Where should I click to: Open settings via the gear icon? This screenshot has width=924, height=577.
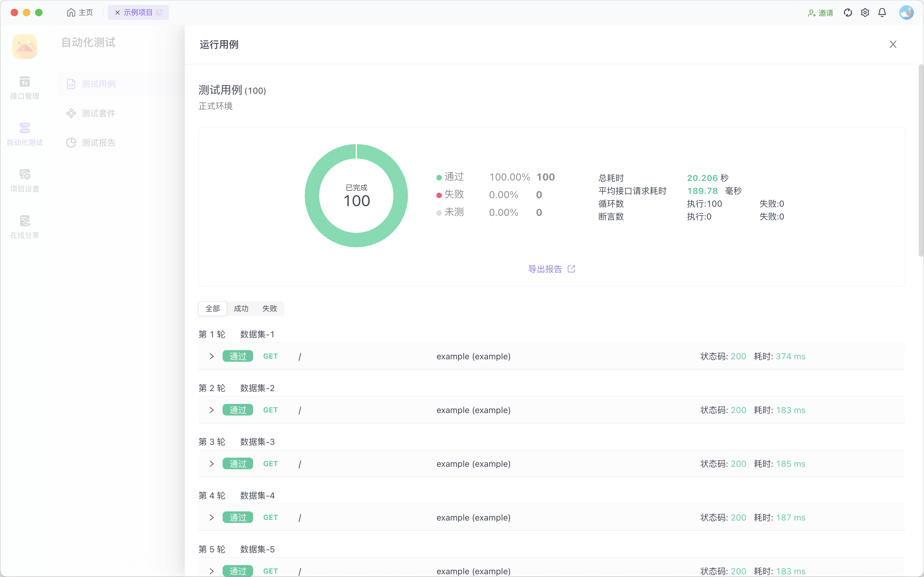865,12
